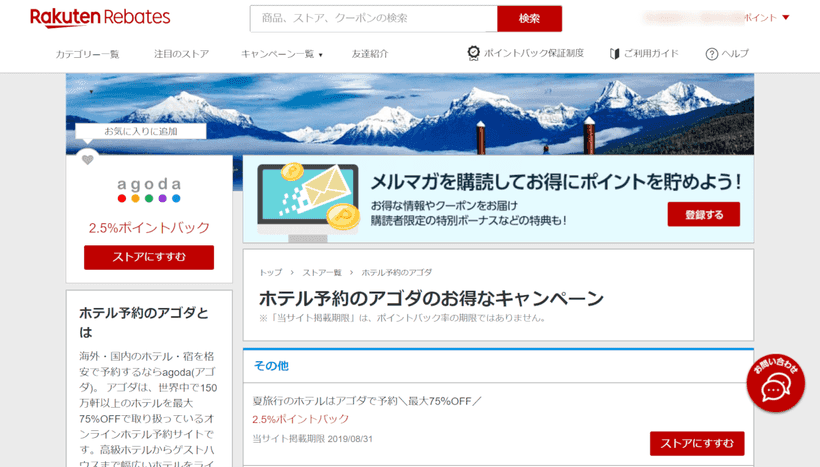Click the agoda store logo

tap(149, 190)
